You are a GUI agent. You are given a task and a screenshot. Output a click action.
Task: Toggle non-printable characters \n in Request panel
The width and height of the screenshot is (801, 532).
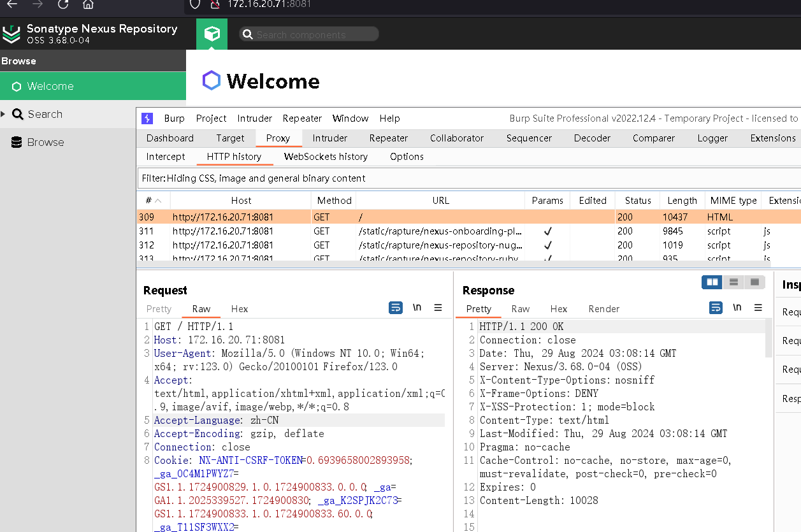(x=417, y=308)
